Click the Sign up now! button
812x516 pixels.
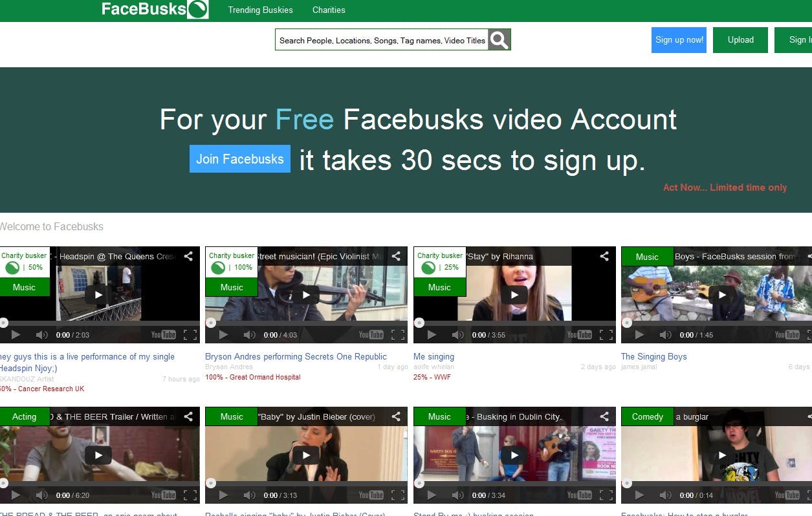pos(679,39)
